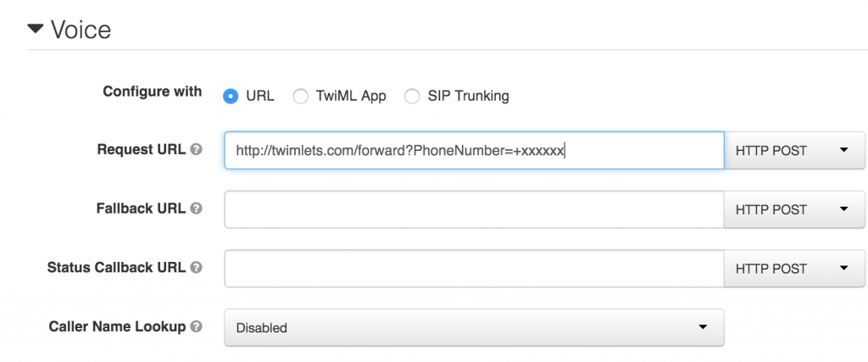
Task: Click the Request URL help icon
Action: click(x=197, y=150)
